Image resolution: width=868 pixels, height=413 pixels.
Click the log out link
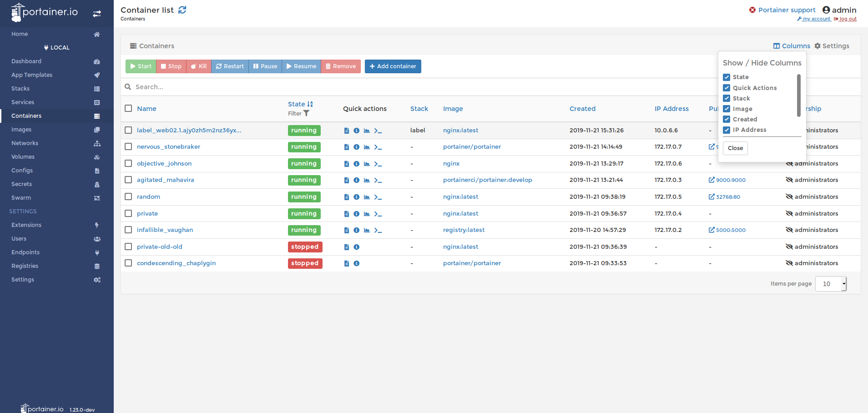pos(845,19)
